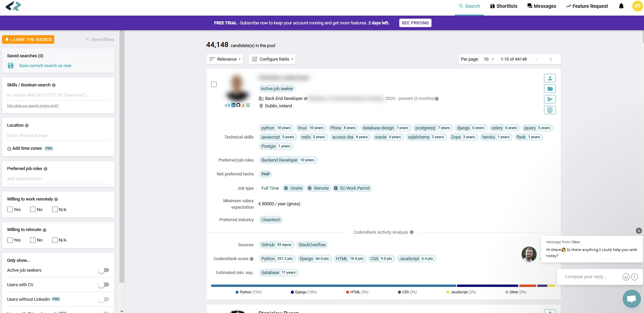
Task: Open the notifications bell
Action: [621, 6]
